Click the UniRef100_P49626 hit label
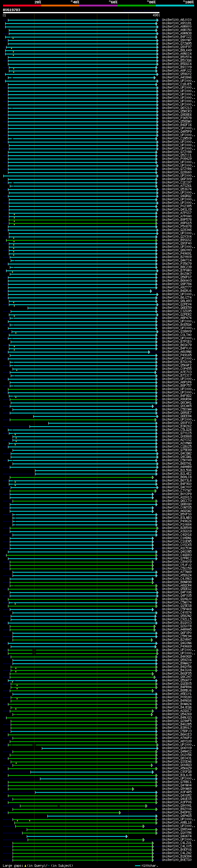The image size is (197, 868). coord(177,521)
